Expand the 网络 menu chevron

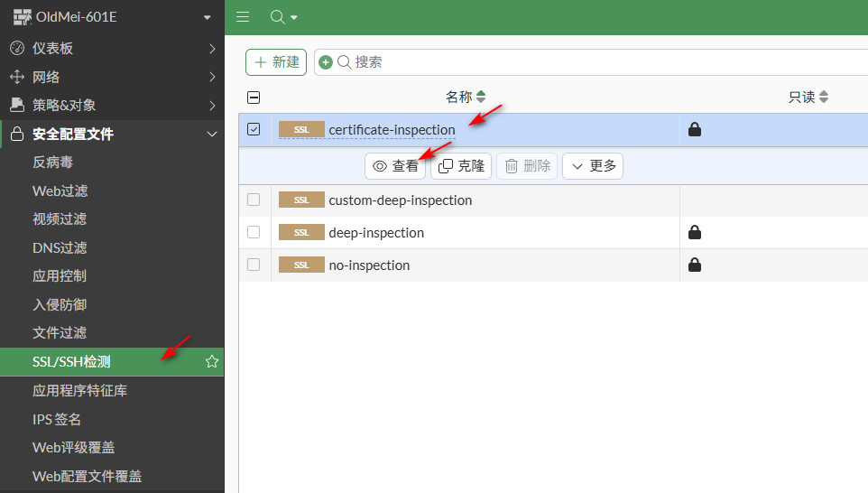212,77
